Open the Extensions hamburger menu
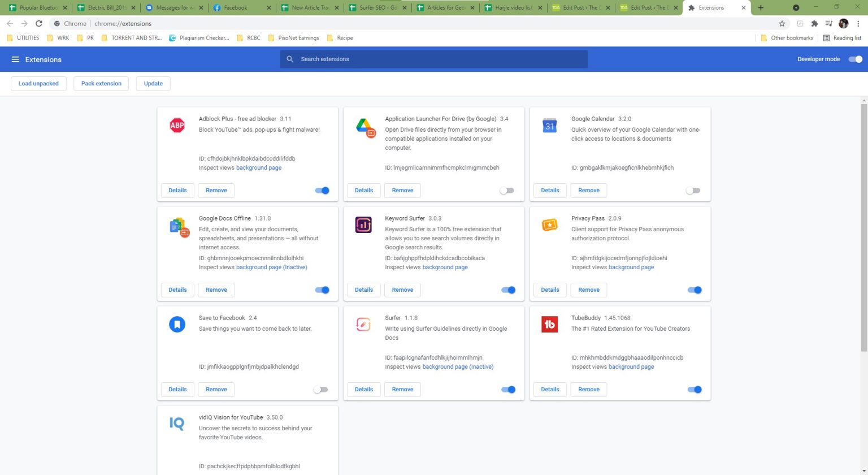The width and height of the screenshot is (868, 475). [x=15, y=59]
